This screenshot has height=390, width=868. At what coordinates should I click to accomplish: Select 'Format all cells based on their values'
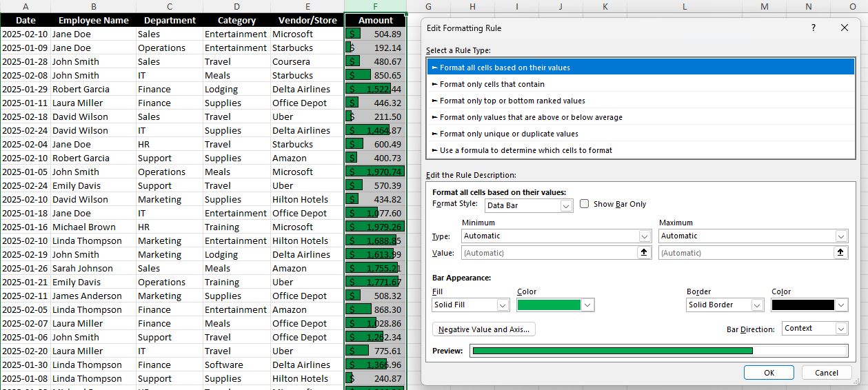(640, 68)
